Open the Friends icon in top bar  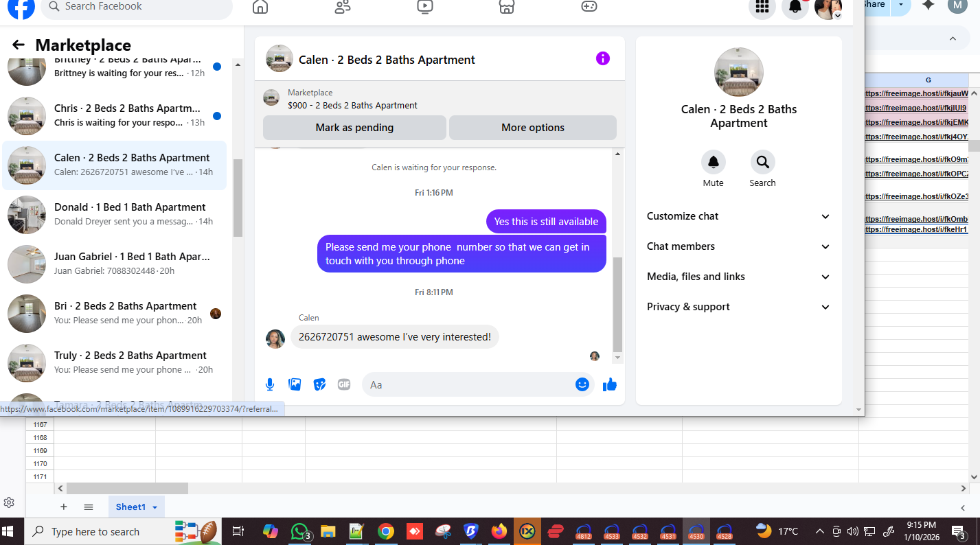(343, 7)
